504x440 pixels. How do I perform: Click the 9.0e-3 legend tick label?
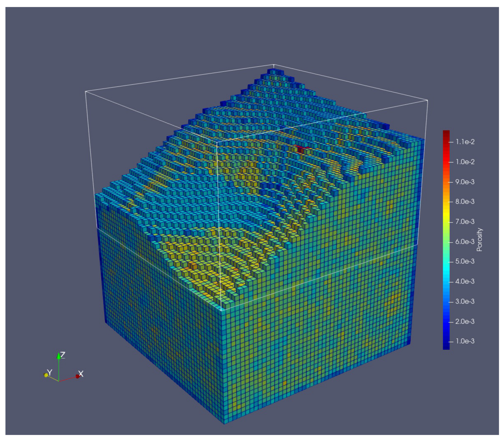(465, 182)
